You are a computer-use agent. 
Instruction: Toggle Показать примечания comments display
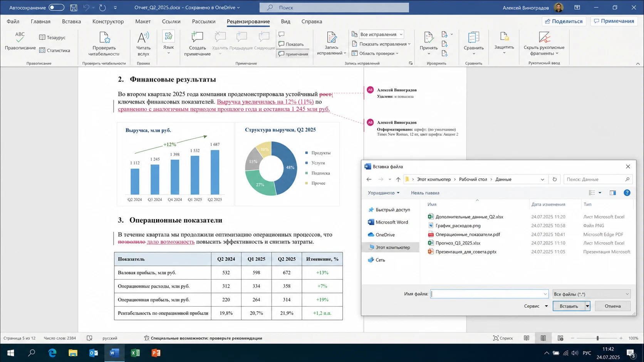point(293,49)
